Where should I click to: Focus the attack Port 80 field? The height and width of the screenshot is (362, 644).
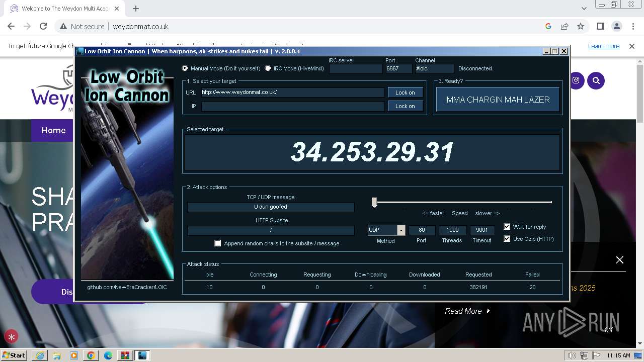(x=422, y=230)
